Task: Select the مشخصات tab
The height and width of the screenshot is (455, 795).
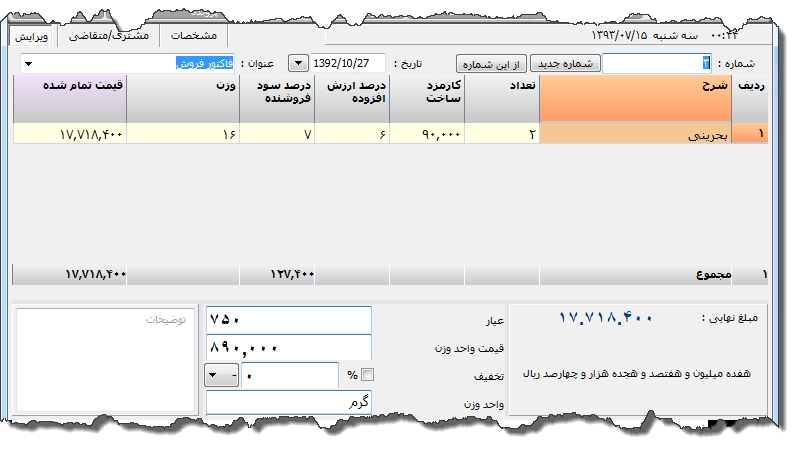Action: 194,36
